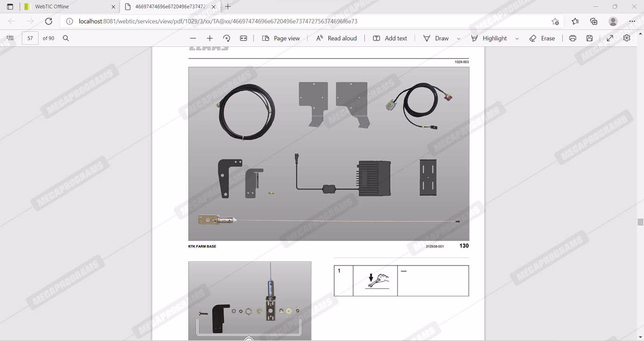Select the Add text tool
Viewport: 644px width, 341px height.
point(390,38)
